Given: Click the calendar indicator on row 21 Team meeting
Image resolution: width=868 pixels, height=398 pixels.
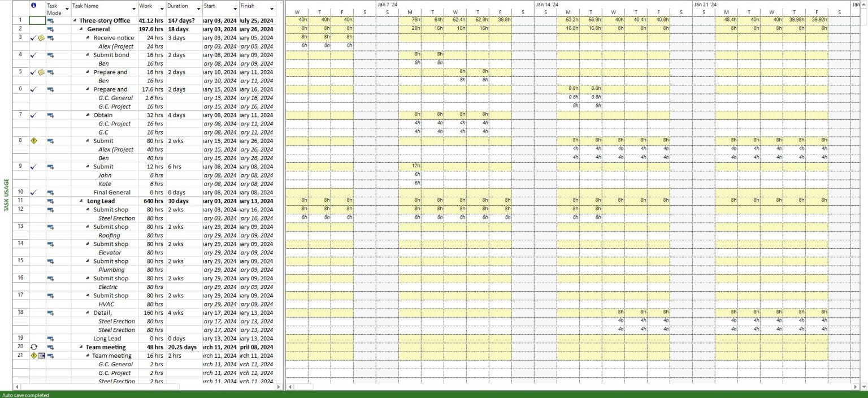Looking at the screenshot, I should tap(40, 356).
